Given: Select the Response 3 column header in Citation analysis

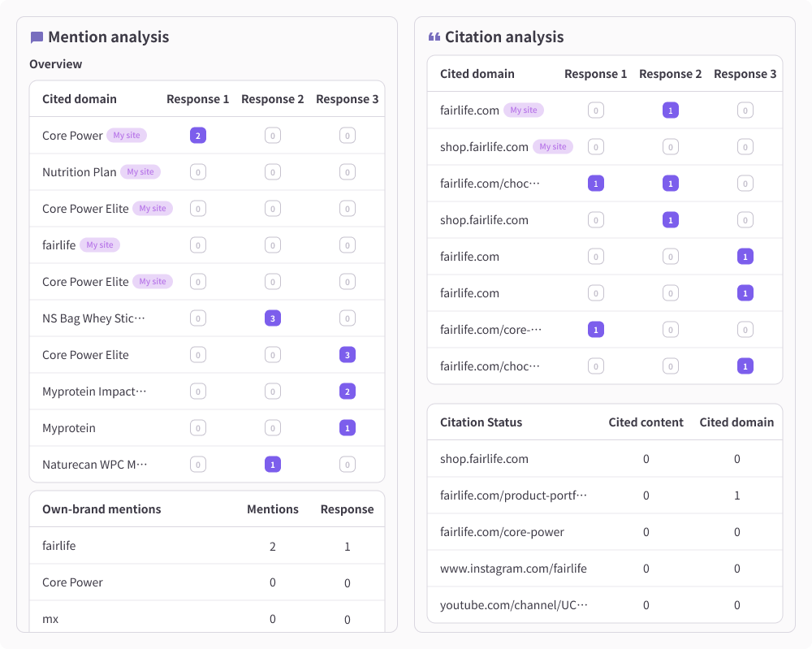Looking at the screenshot, I should (745, 74).
